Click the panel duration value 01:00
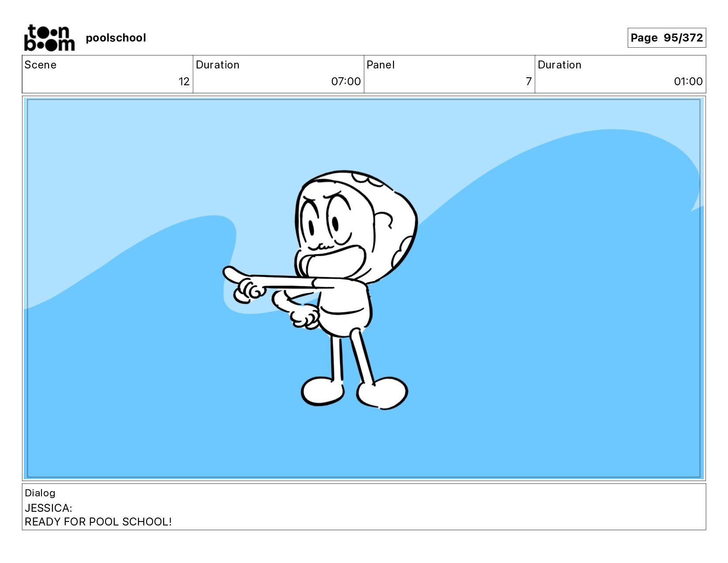The width and height of the screenshot is (728, 563). [688, 81]
